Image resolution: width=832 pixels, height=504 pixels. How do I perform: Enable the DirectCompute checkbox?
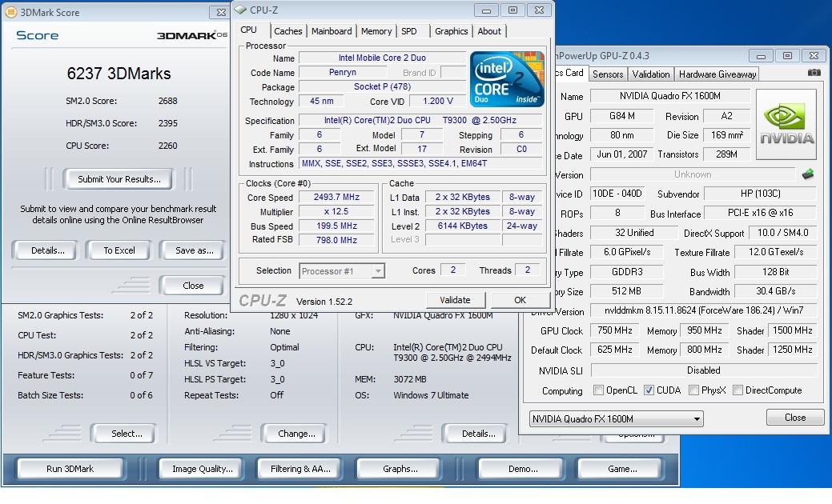click(738, 390)
